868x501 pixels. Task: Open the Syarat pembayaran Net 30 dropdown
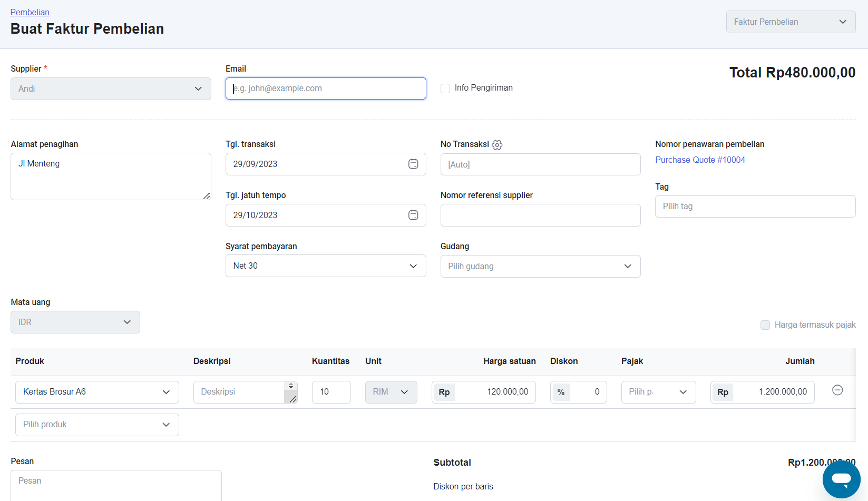325,266
